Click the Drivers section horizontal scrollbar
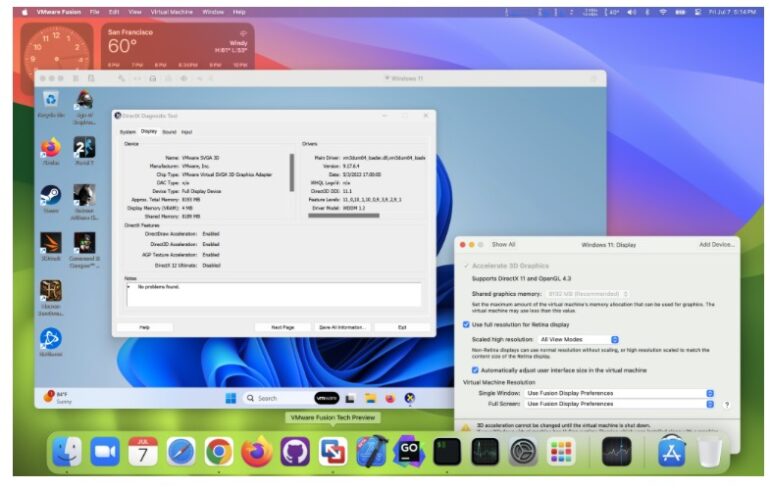770x488 pixels. click(x=344, y=215)
